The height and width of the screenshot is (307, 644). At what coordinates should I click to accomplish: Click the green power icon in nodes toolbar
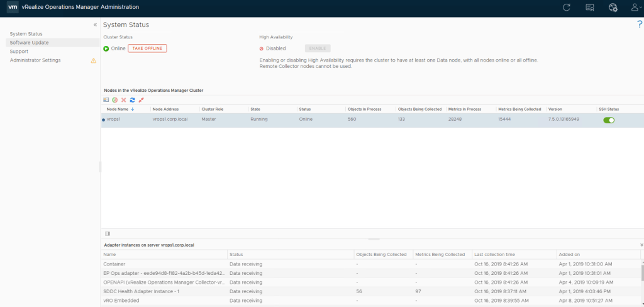click(114, 100)
